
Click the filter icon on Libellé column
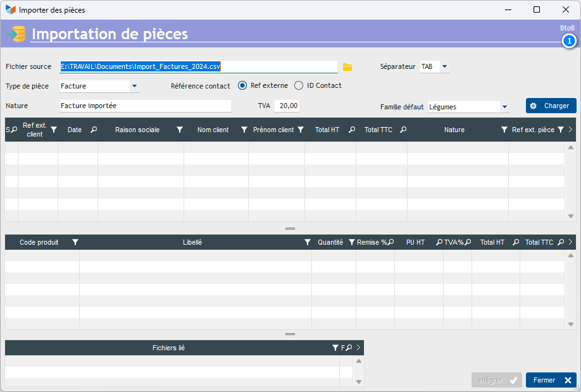click(308, 242)
